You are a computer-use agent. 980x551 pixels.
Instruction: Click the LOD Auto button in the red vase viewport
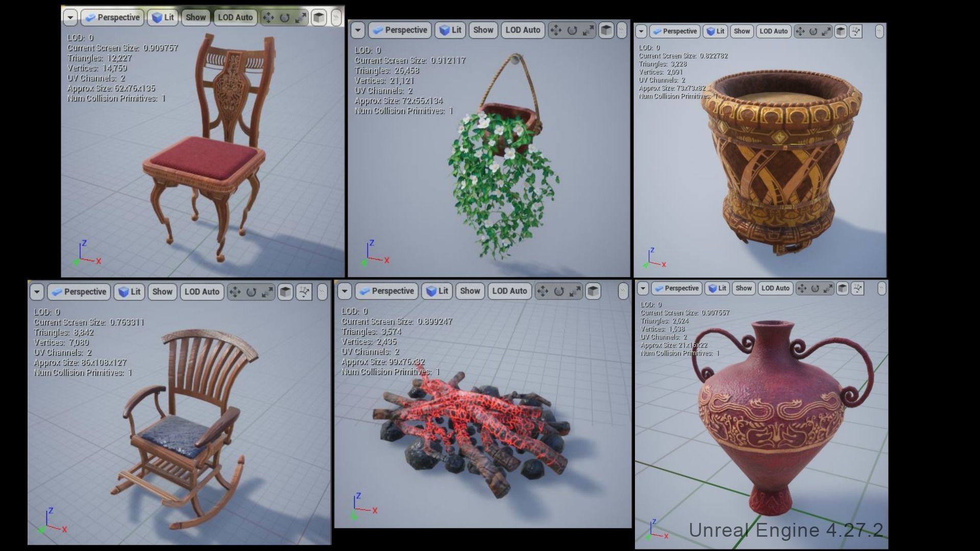(775, 288)
